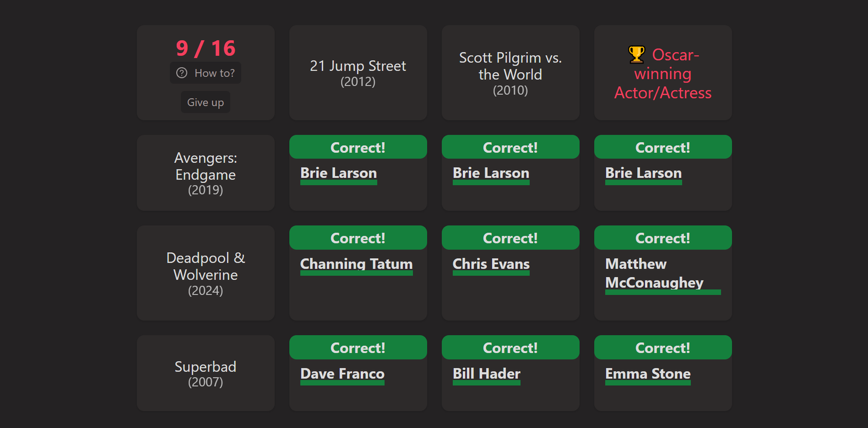Open the Channing Tatum link
868x428 pixels.
tap(356, 264)
